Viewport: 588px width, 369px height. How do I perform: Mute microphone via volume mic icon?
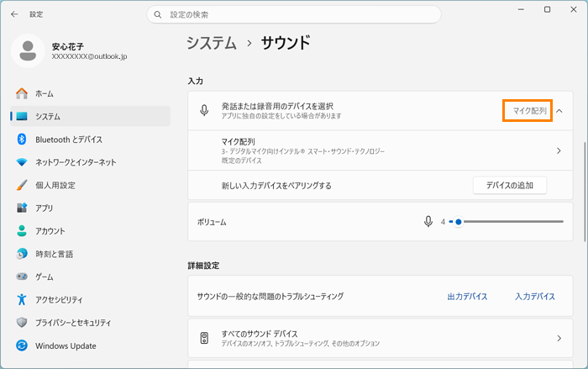[428, 221]
